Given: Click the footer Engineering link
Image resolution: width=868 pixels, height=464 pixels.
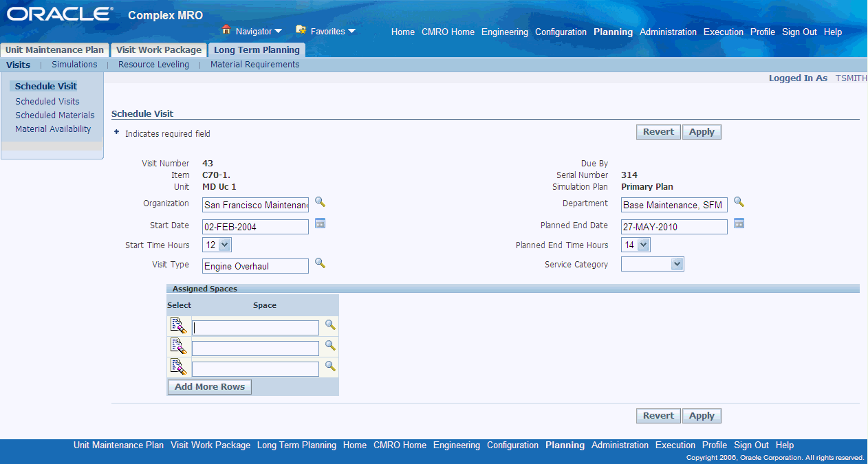Looking at the screenshot, I should point(457,445).
